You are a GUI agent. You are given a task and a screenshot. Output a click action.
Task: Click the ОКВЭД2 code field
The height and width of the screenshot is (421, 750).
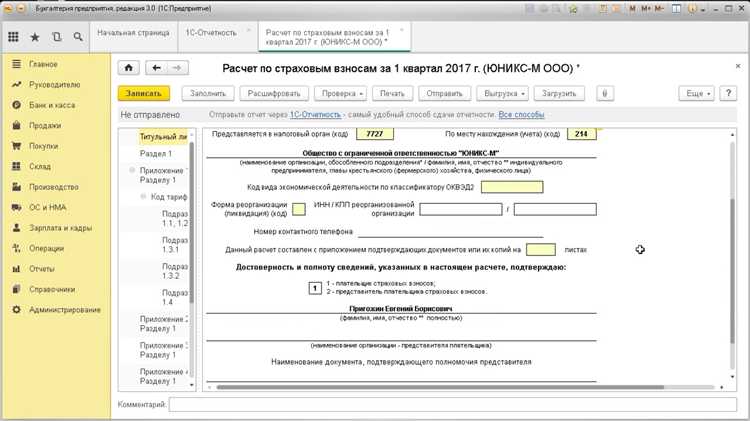pyautogui.click(x=512, y=187)
